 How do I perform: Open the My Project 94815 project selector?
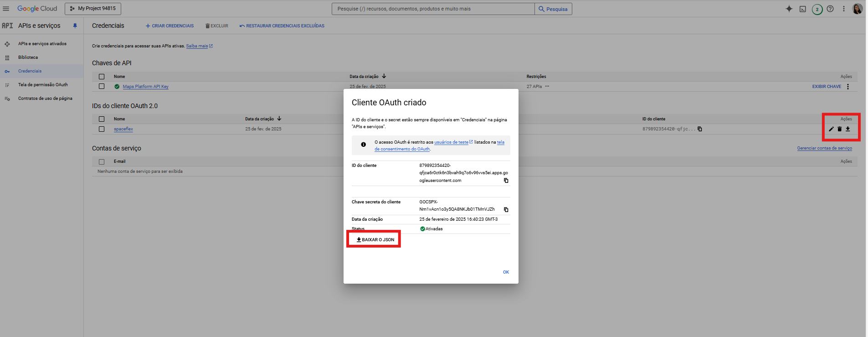93,9
